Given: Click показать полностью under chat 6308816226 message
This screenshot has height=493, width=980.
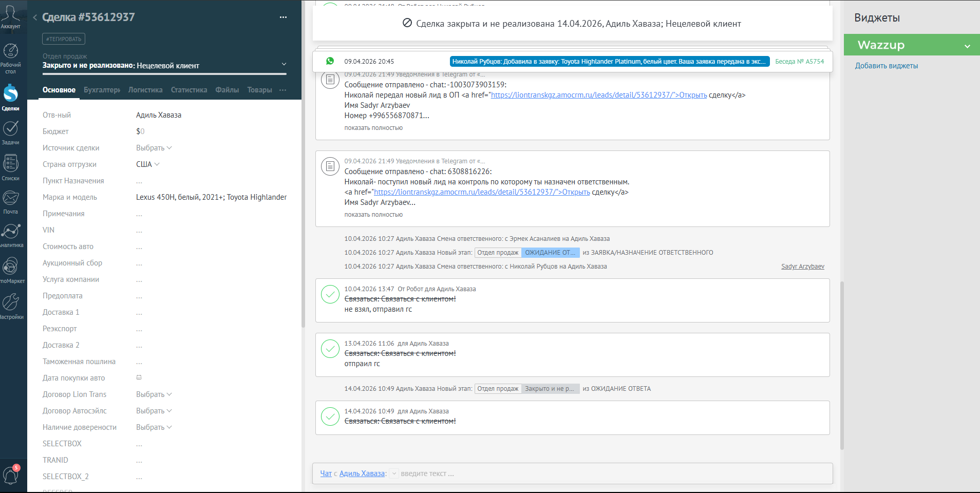Looking at the screenshot, I should pyautogui.click(x=373, y=215).
